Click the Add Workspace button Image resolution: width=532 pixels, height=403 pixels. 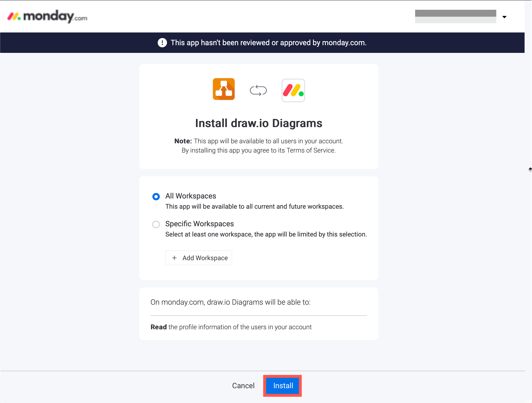click(x=199, y=258)
